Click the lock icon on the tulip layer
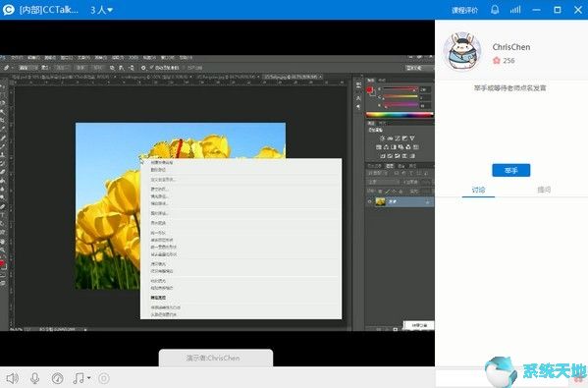This screenshot has width=588, height=388. tap(427, 202)
